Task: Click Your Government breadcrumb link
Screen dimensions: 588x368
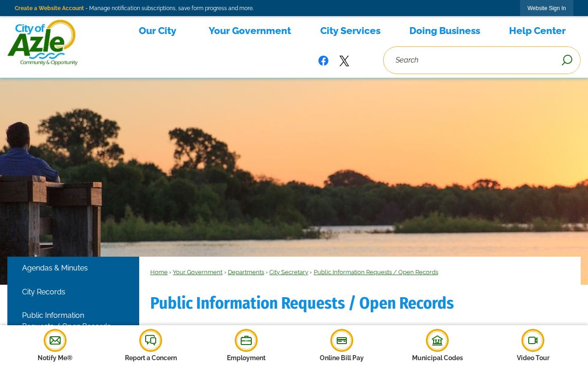Action: (198, 272)
